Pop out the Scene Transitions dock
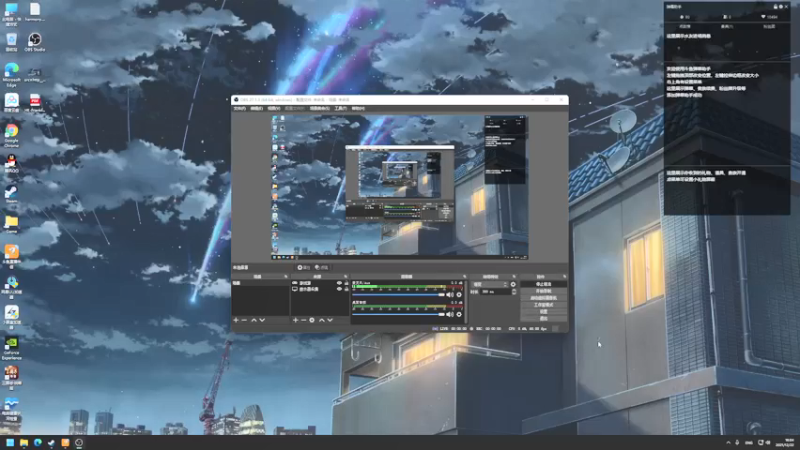The width and height of the screenshot is (800, 450). pos(514,277)
